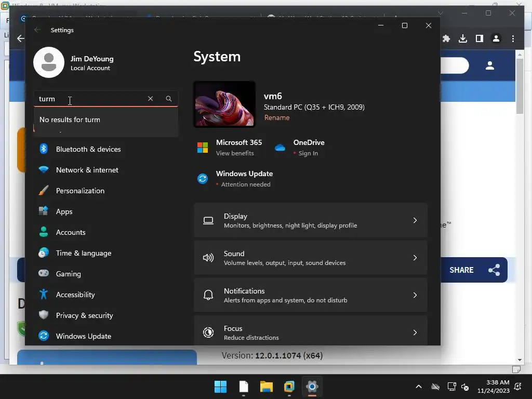Click the Gaming controller icon

tap(44, 273)
